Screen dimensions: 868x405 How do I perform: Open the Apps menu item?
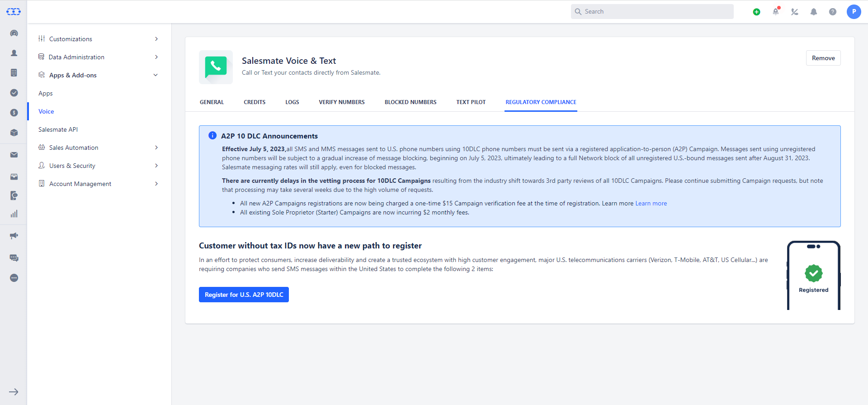tap(46, 93)
